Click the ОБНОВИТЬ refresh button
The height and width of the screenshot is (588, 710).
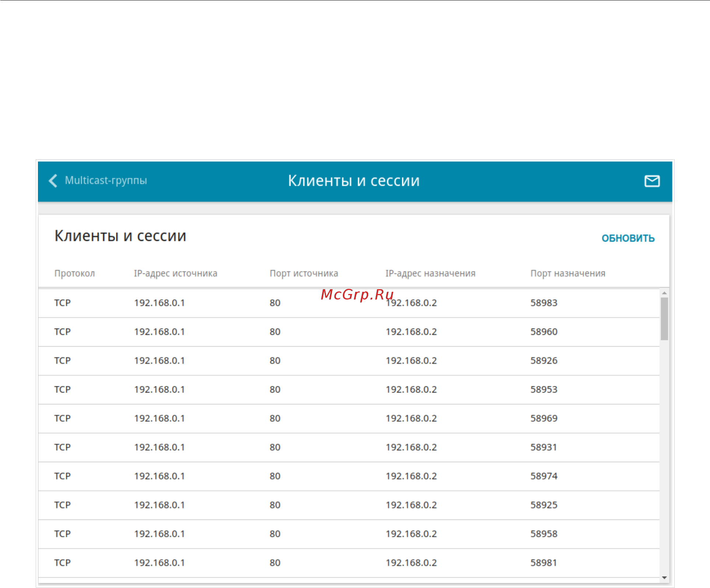pos(628,238)
